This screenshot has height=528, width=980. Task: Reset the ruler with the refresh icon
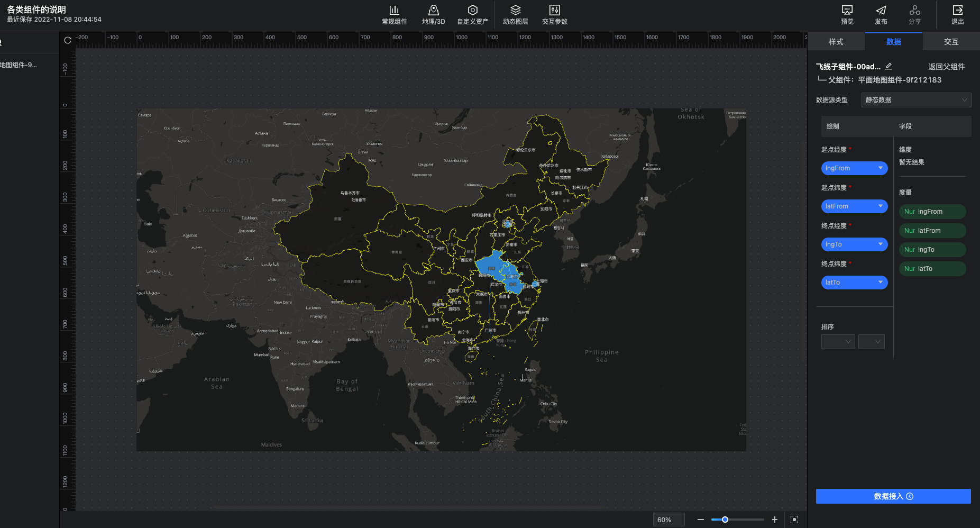point(68,40)
